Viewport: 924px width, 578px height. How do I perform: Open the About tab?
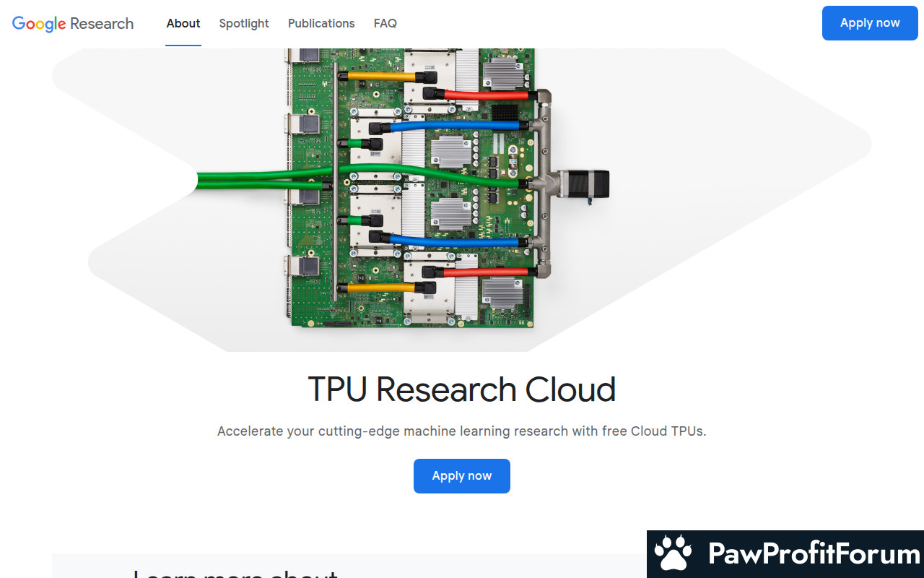pos(183,23)
